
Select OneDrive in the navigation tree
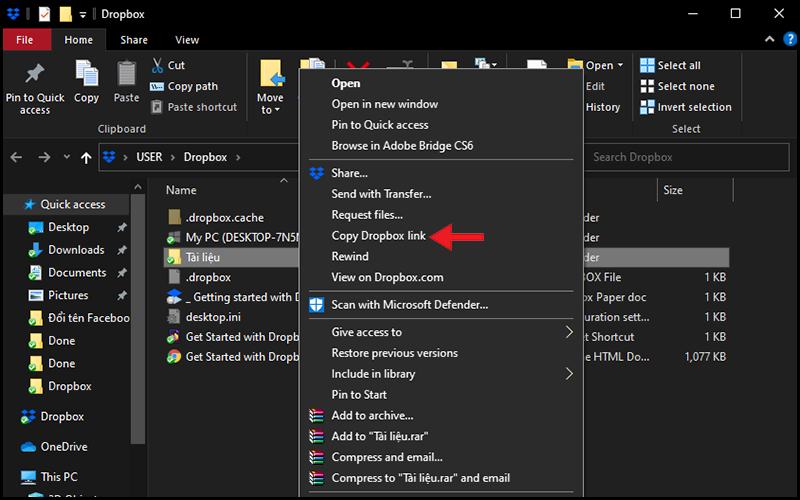[63, 447]
